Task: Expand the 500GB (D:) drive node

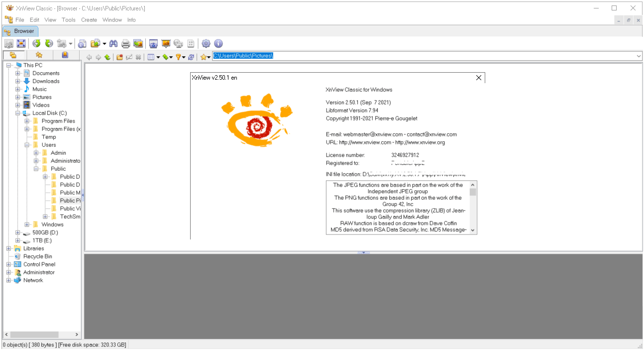Action: (x=17, y=233)
